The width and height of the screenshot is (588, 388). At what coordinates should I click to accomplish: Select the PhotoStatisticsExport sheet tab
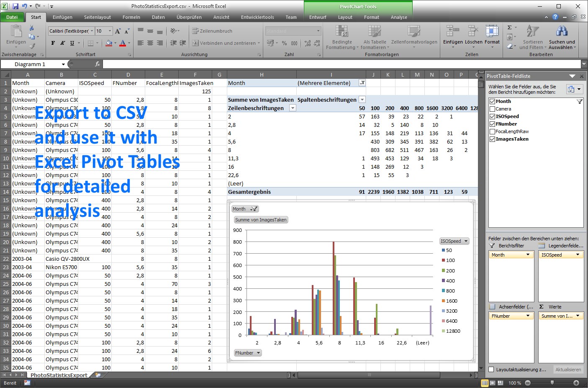click(x=59, y=375)
